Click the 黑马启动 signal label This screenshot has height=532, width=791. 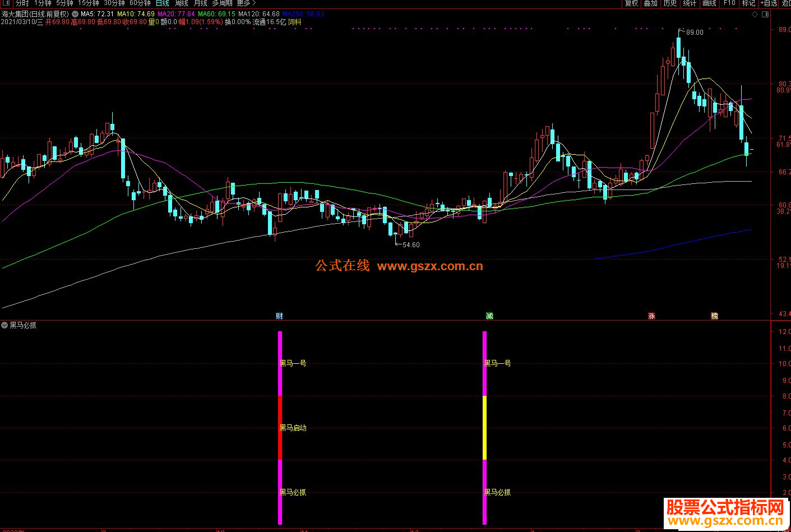pyautogui.click(x=293, y=428)
